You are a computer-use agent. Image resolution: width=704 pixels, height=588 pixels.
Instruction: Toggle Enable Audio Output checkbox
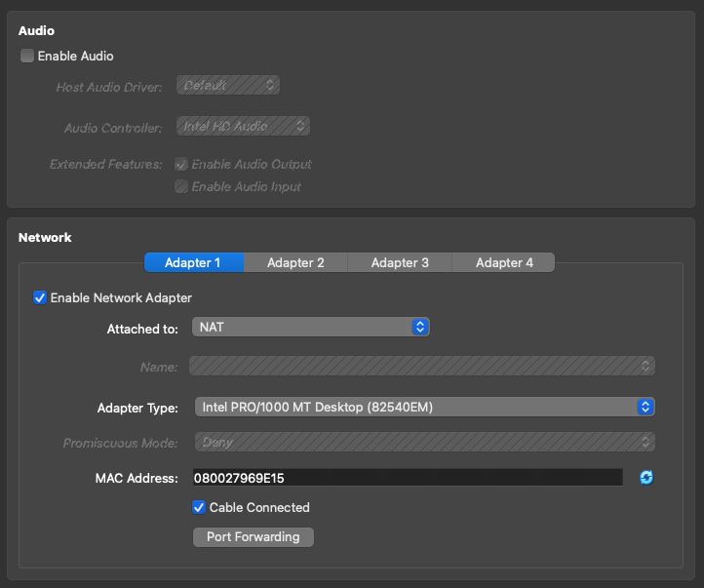coord(181,164)
